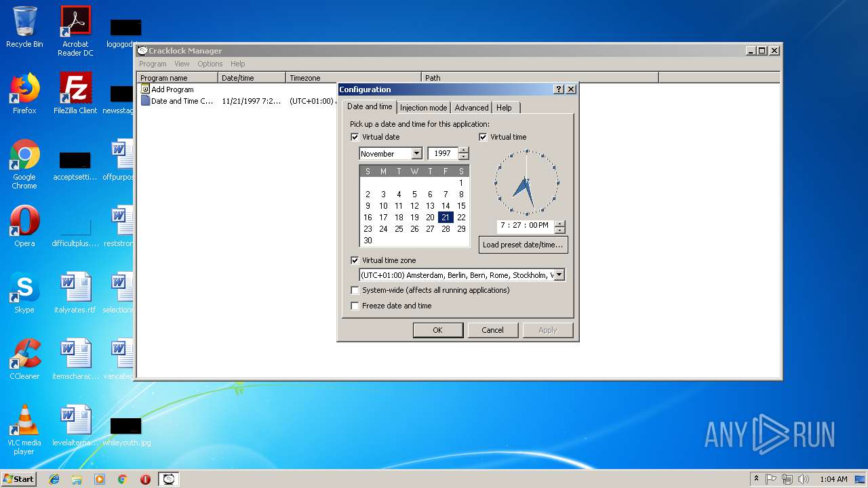
Task: Click the Configuration dialog help question mark
Action: pyautogui.click(x=559, y=89)
